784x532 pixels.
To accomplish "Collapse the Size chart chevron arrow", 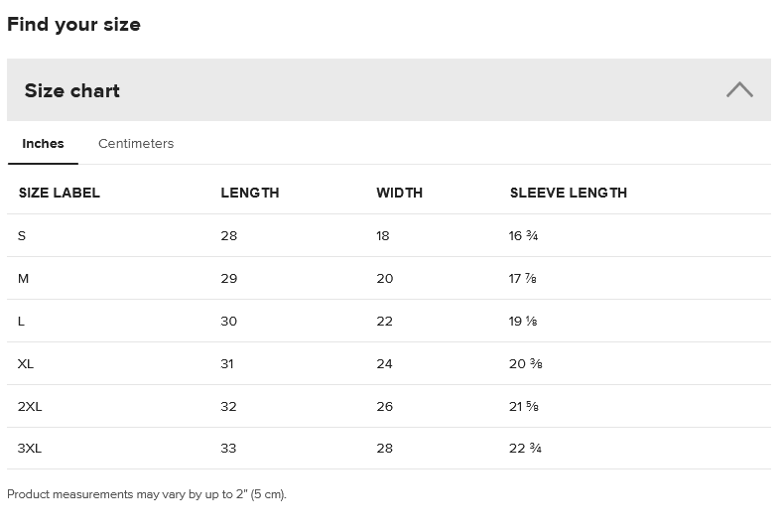I will click(x=739, y=90).
